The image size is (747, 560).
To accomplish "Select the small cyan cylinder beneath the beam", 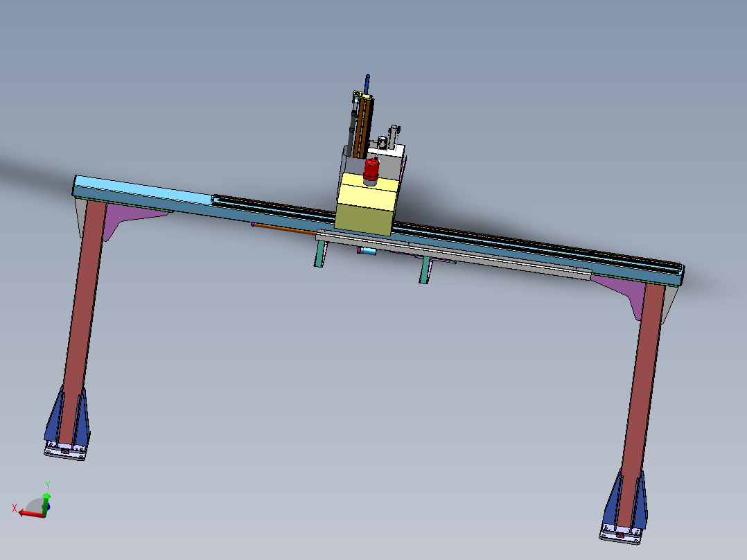I will point(367,251).
